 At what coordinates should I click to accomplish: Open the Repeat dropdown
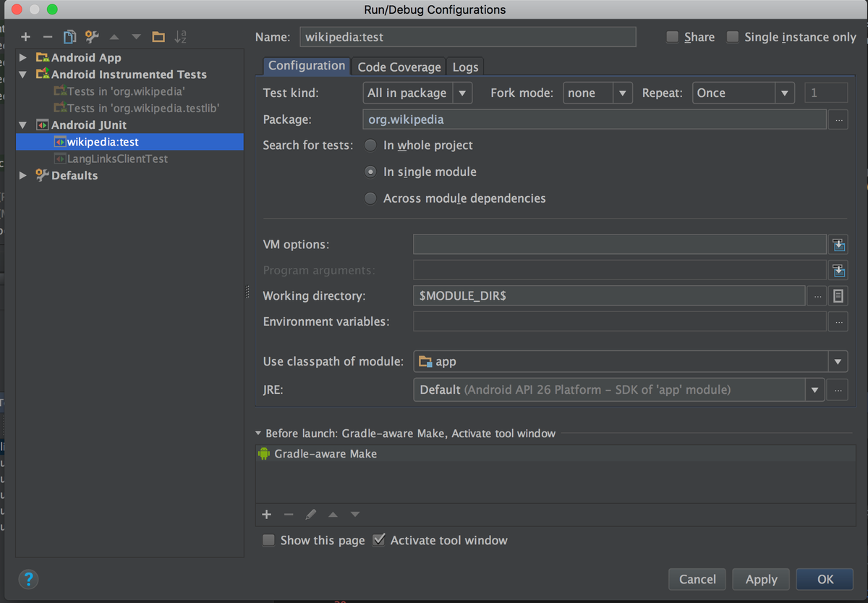point(786,93)
